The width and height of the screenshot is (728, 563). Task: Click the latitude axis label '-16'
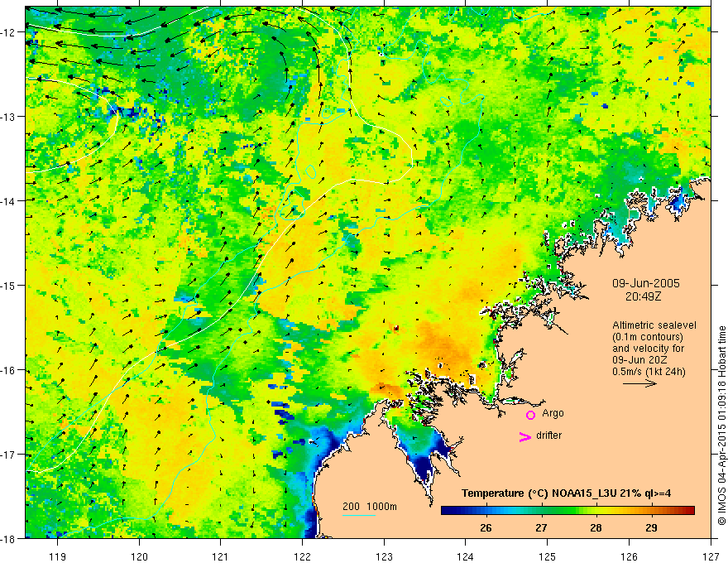click(x=9, y=370)
